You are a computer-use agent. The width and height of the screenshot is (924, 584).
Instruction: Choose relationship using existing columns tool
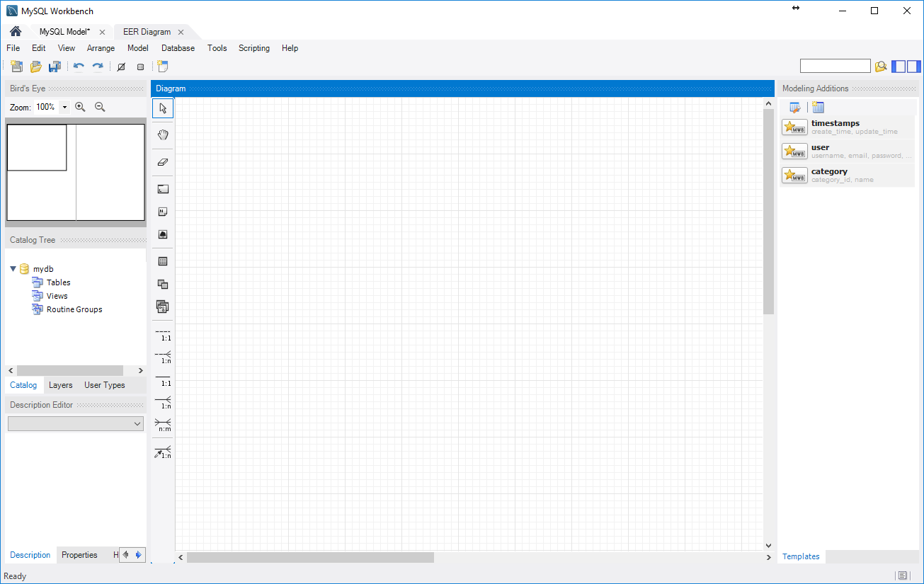tap(163, 452)
